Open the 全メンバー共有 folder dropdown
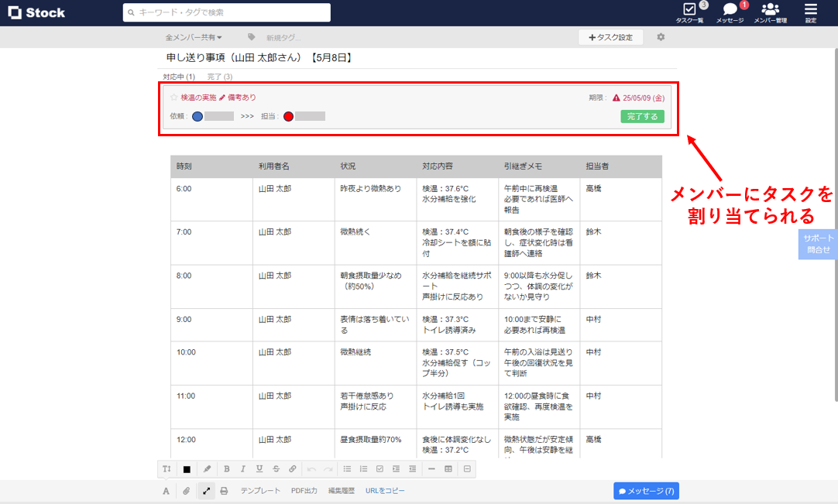The width and height of the screenshot is (838, 504). [x=194, y=36]
